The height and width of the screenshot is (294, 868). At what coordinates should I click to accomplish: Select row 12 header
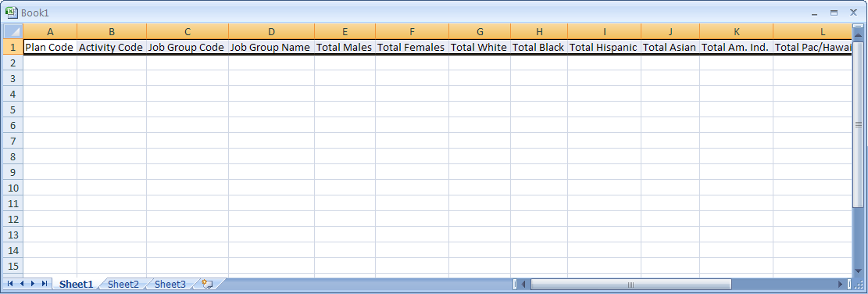click(x=13, y=219)
